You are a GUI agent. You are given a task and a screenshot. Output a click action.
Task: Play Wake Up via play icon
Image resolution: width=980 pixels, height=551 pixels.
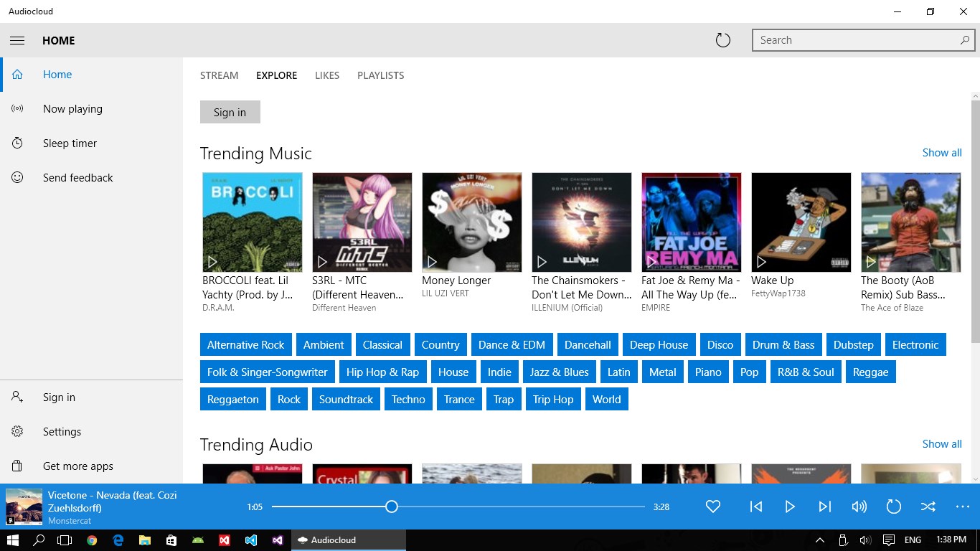click(x=761, y=262)
